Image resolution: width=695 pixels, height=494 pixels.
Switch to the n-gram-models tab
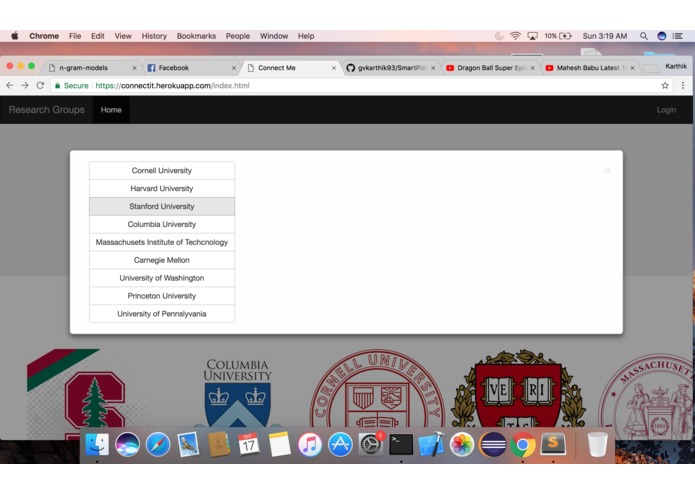pyautogui.click(x=91, y=68)
